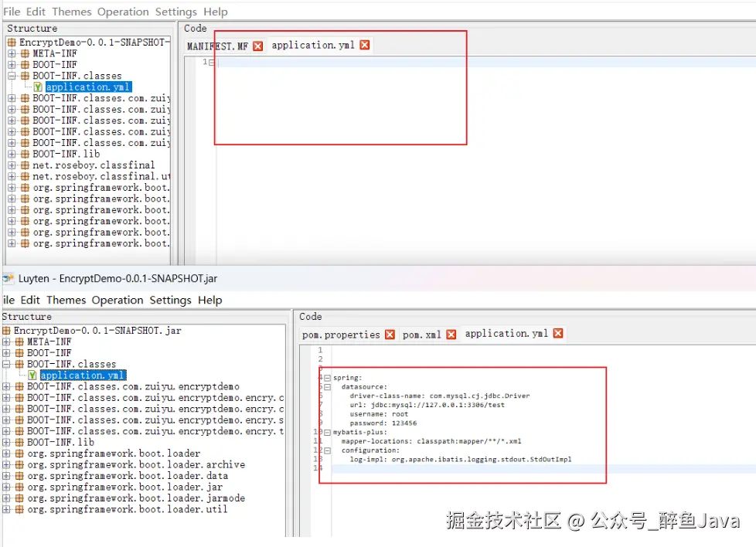Select EncryptDemo-0.0.1-SNAPSHOT.jar root in bottom tree

(x=97, y=331)
